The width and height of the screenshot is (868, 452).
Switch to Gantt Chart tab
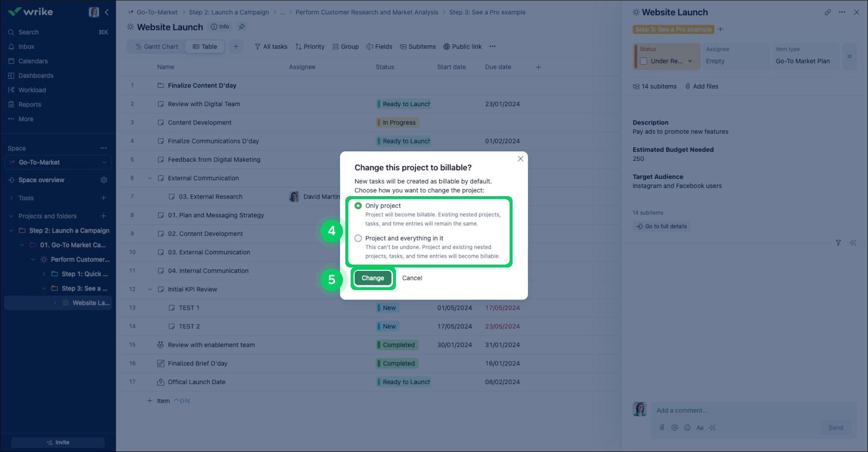pyautogui.click(x=157, y=47)
